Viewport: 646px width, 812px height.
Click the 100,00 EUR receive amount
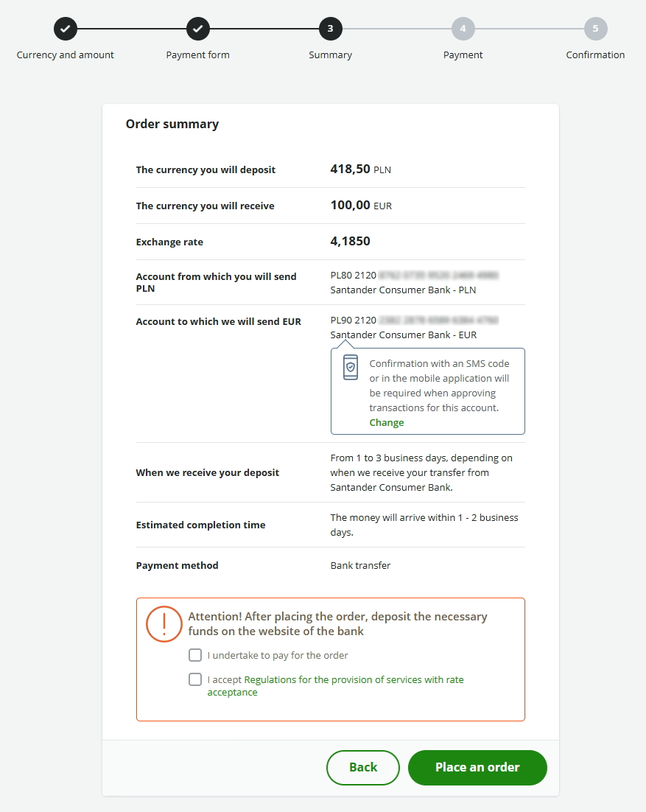point(361,206)
